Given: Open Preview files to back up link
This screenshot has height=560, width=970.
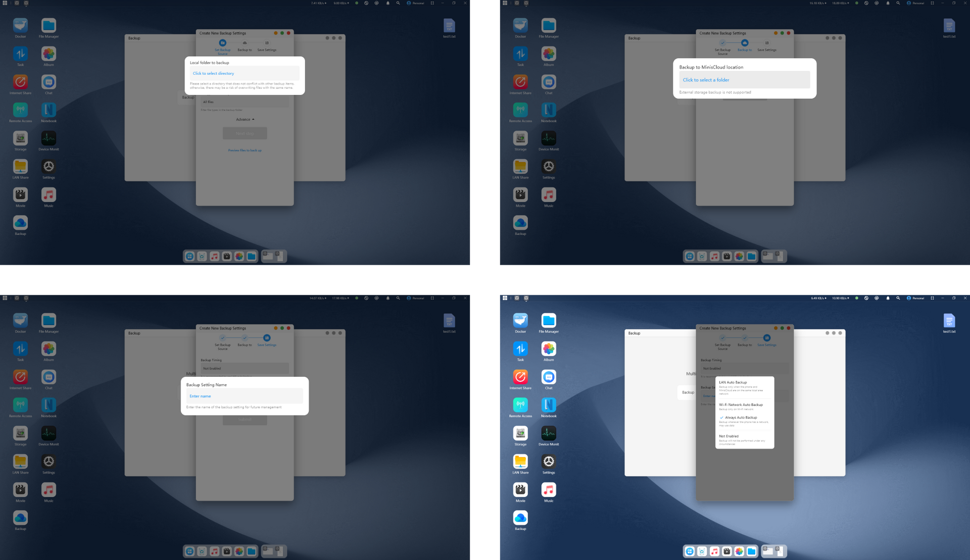Looking at the screenshot, I should point(245,150).
